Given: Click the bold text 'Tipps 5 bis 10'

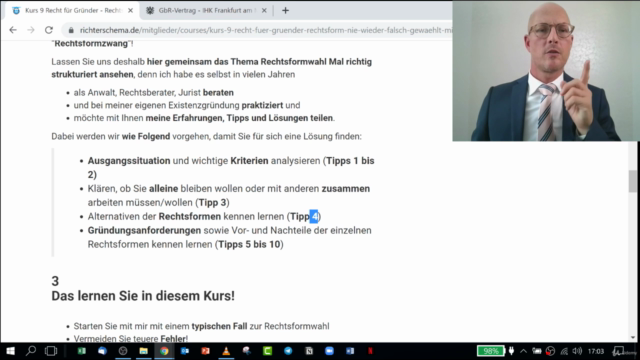Looking at the screenshot, I should tap(249, 244).
